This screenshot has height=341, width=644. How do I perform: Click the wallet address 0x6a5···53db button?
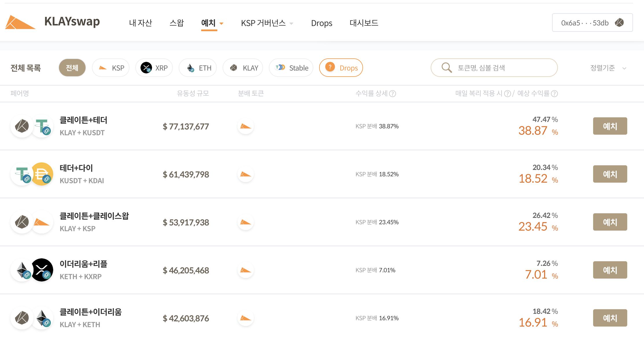coord(592,23)
